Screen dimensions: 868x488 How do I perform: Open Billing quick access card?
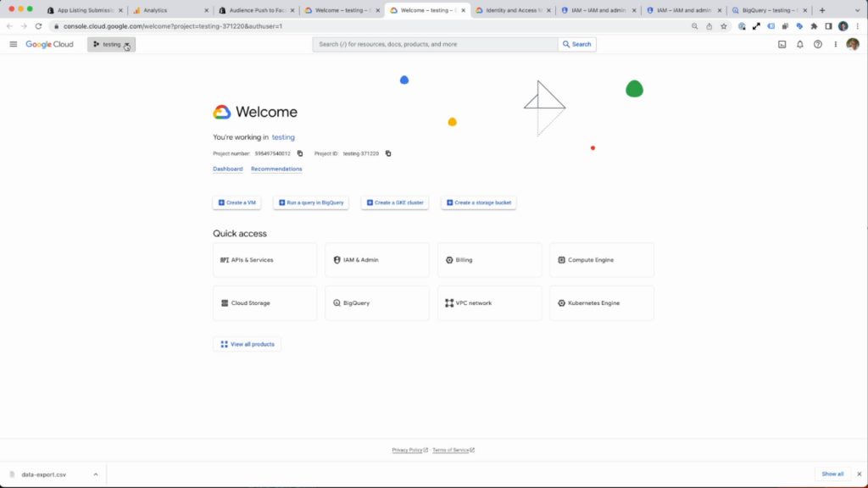(489, 260)
